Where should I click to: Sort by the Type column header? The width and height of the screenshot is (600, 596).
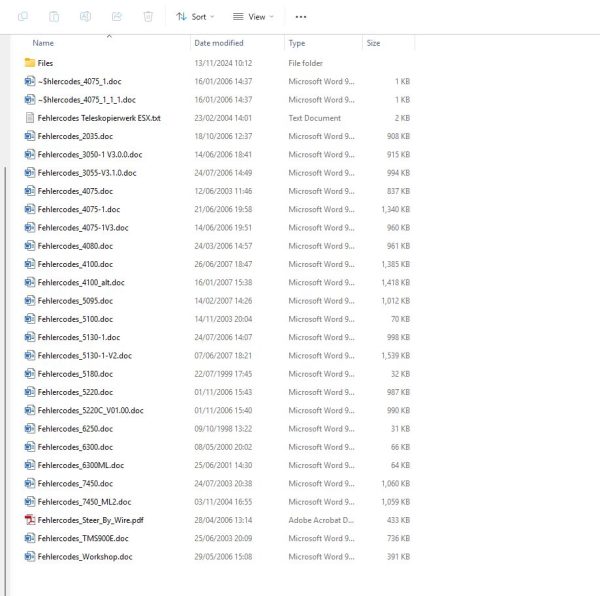click(297, 43)
